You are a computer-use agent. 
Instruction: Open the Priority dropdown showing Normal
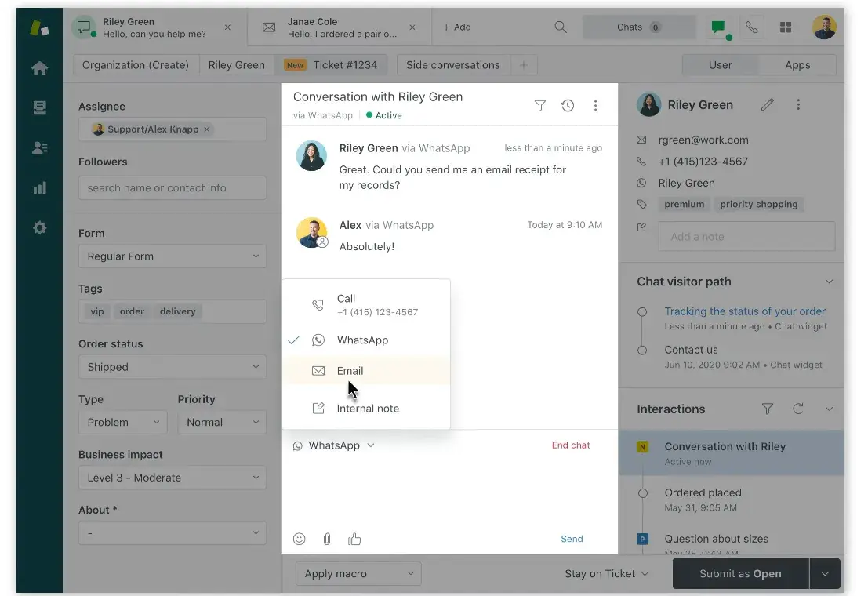(222, 423)
